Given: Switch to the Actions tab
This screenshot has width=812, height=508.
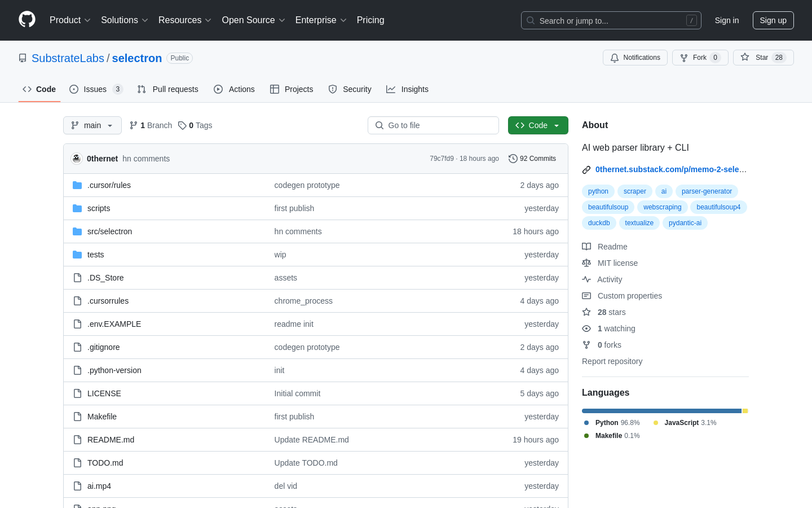Looking at the screenshot, I should tap(234, 89).
